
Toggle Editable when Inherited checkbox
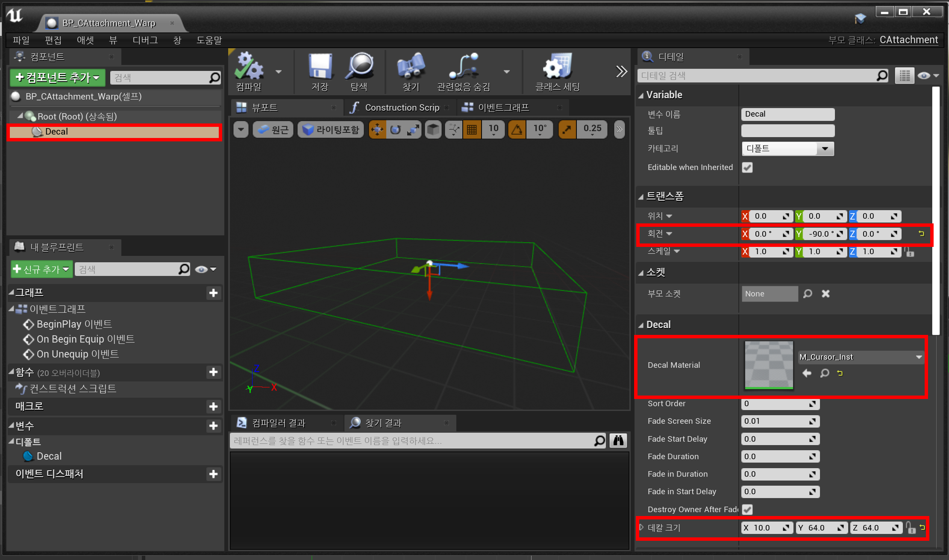click(x=747, y=167)
